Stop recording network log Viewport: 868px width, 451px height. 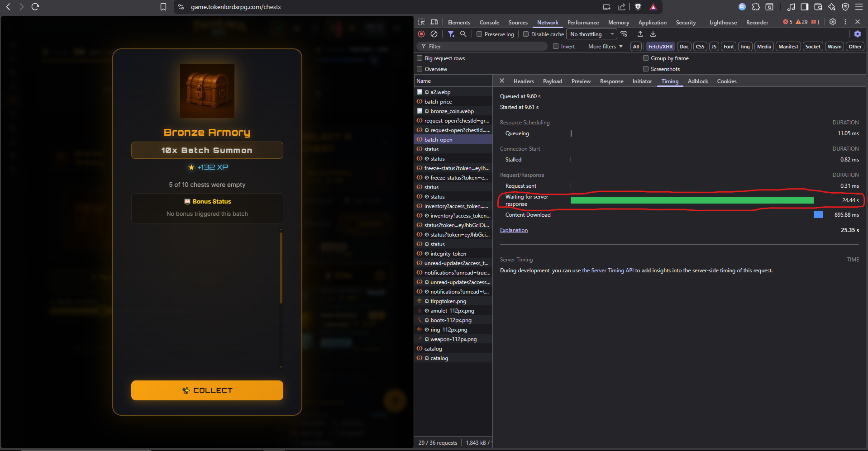click(x=421, y=34)
